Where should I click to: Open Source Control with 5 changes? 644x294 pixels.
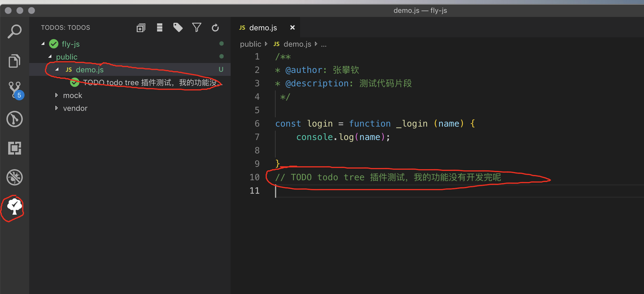pos(15,90)
